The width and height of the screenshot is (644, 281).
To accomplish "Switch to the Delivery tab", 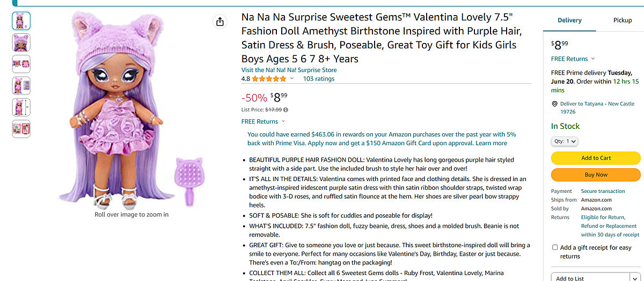I will click(x=569, y=20).
